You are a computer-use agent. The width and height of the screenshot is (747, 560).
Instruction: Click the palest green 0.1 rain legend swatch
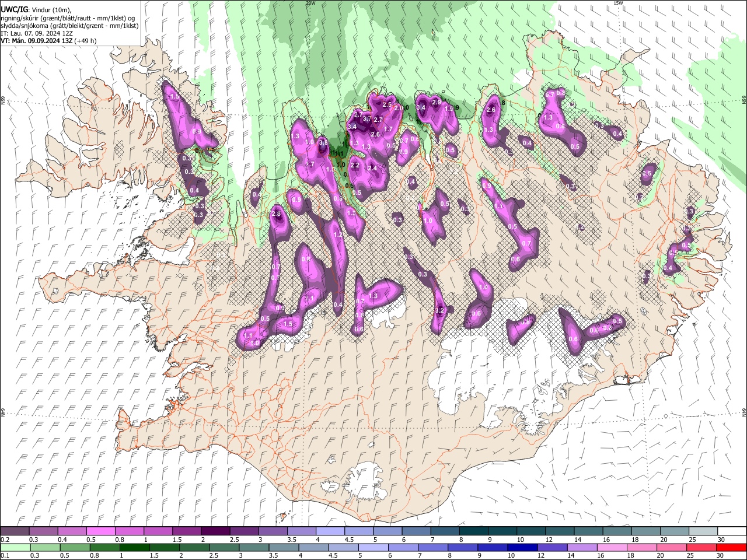16,547
